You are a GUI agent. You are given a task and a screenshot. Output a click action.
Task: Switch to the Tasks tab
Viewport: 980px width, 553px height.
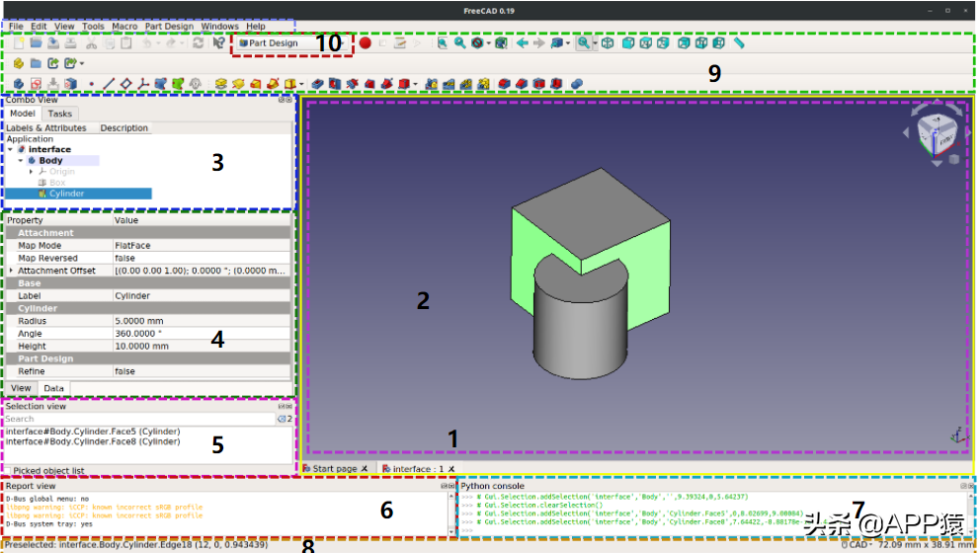click(60, 114)
